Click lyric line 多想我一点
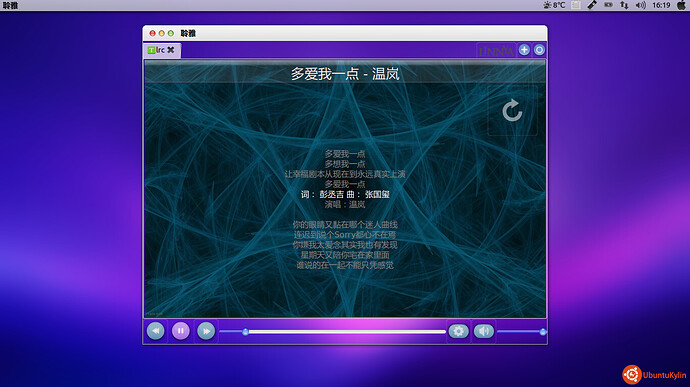690x387 pixels. pyautogui.click(x=345, y=164)
